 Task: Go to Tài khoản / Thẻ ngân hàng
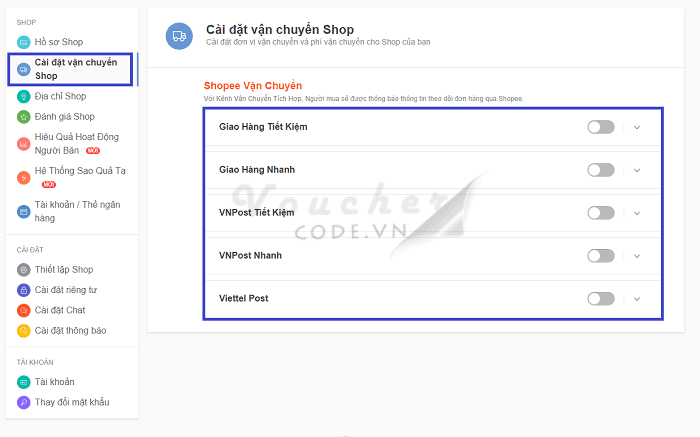(x=76, y=210)
